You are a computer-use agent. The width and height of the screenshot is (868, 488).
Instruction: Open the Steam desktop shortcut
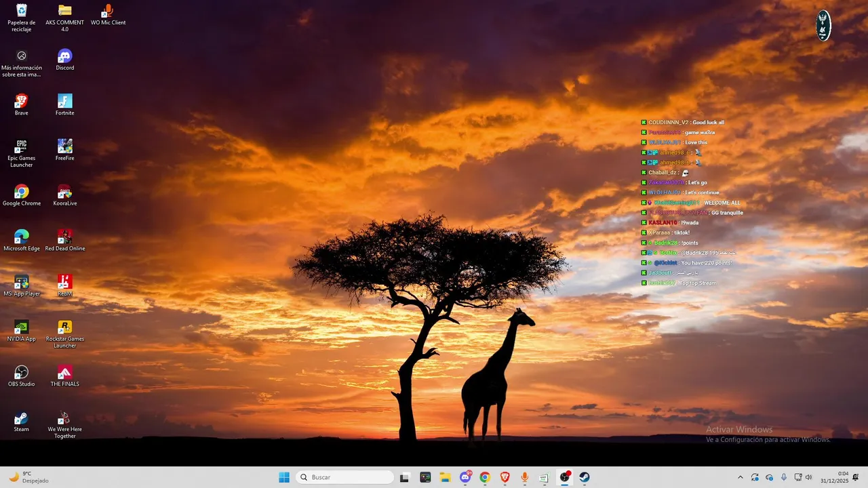(22, 422)
